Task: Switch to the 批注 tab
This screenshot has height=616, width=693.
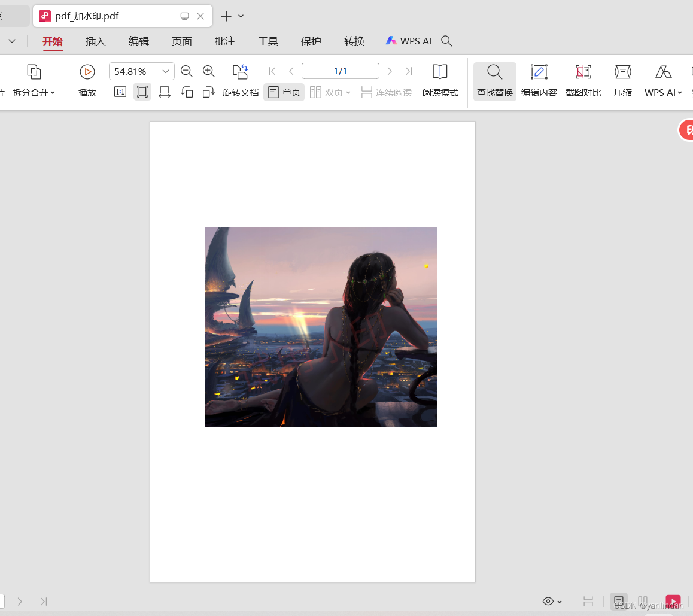Action: tap(225, 41)
